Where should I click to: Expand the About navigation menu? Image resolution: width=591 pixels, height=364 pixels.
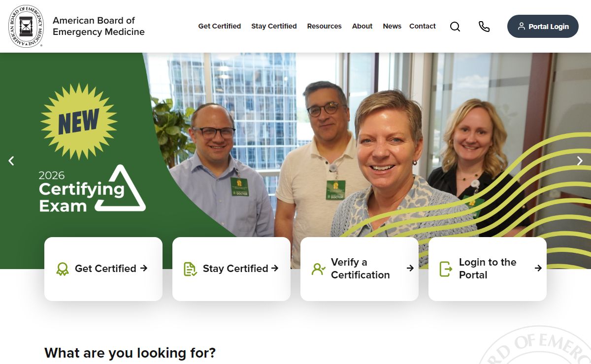click(362, 26)
